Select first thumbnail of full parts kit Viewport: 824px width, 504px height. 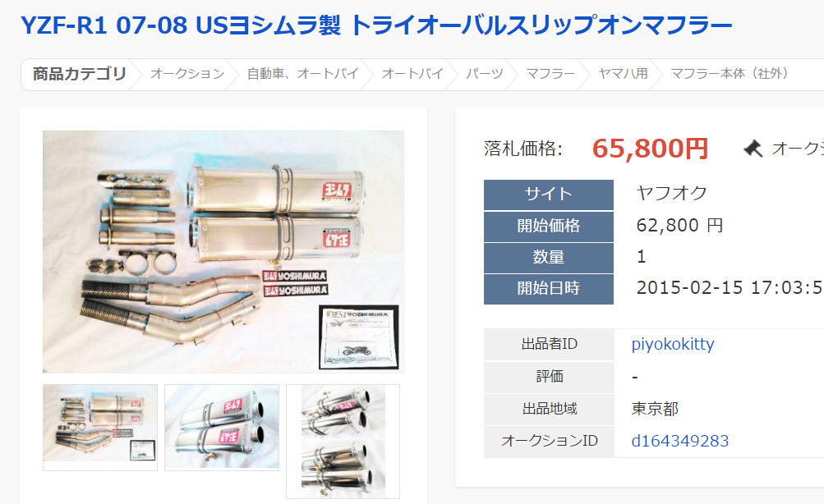[x=100, y=428]
